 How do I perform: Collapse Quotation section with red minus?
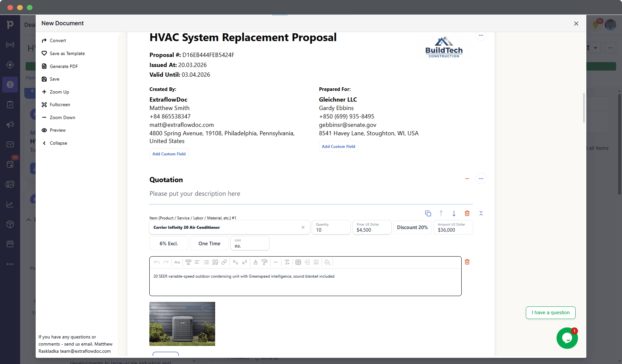(x=467, y=179)
